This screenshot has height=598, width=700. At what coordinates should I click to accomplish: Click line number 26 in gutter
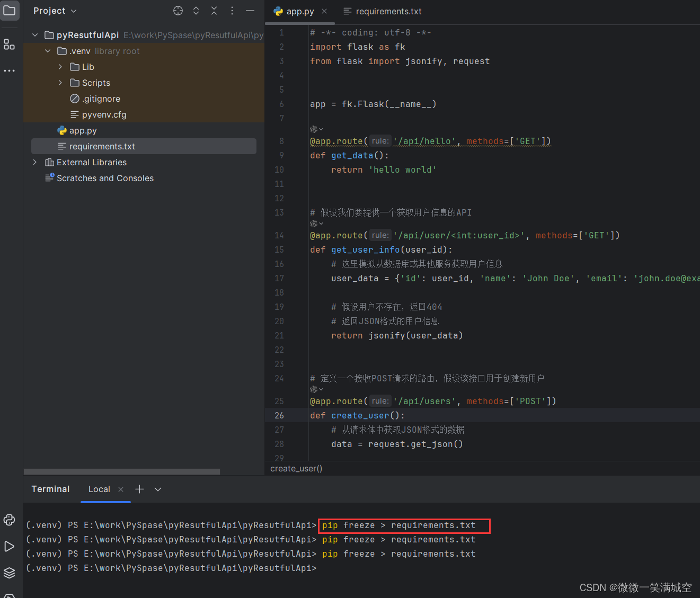click(x=279, y=415)
